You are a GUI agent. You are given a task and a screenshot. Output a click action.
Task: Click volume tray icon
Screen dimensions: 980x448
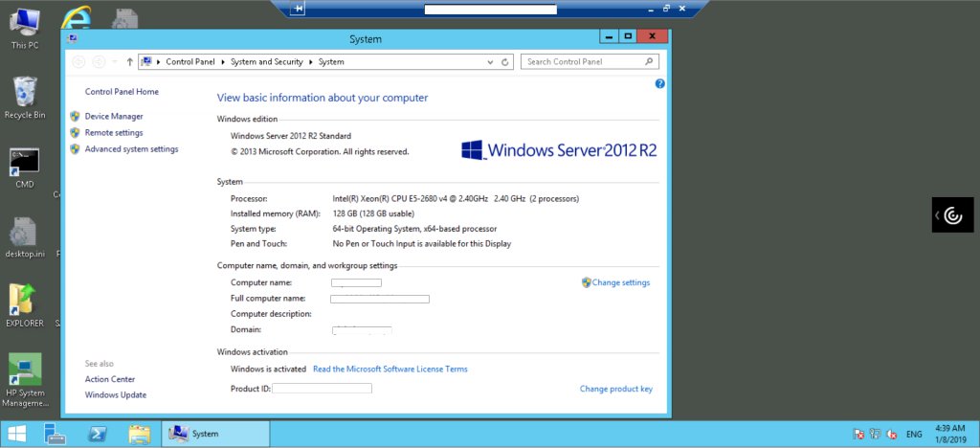point(893,435)
